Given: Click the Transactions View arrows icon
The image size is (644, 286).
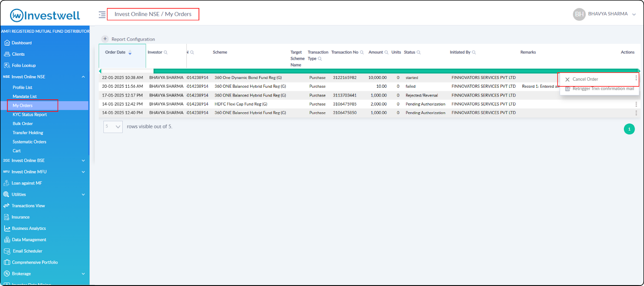Looking at the screenshot, I should [x=6, y=206].
